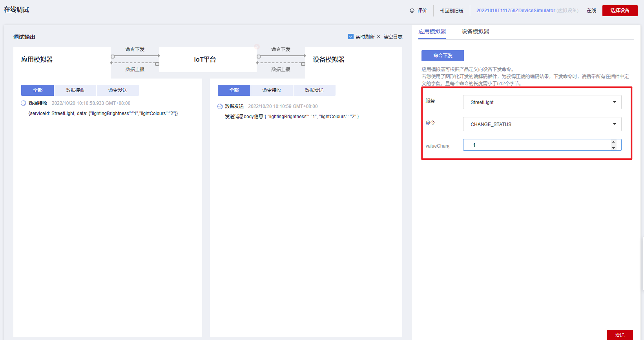Click the serviceId StreetLight data log line
Image resolution: width=644 pixels, height=340 pixels.
[x=103, y=113]
